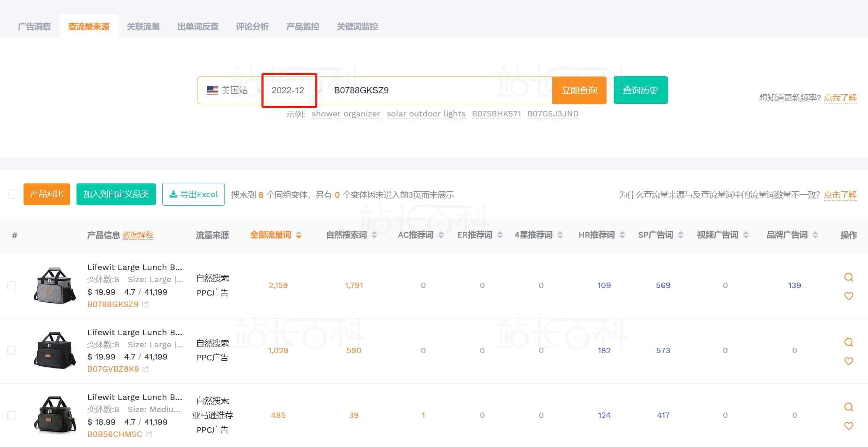Open the 查询历史 history panel
The width and height of the screenshot is (868, 447).
tap(640, 90)
